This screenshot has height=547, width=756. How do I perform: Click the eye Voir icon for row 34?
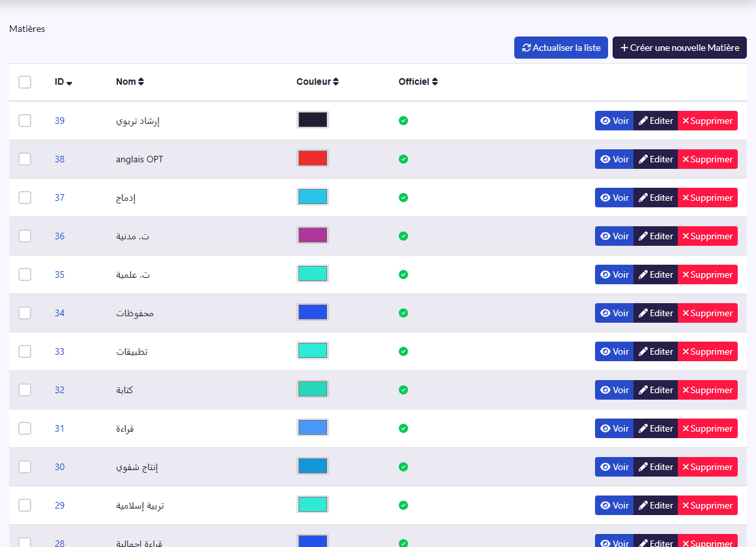click(x=605, y=313)
